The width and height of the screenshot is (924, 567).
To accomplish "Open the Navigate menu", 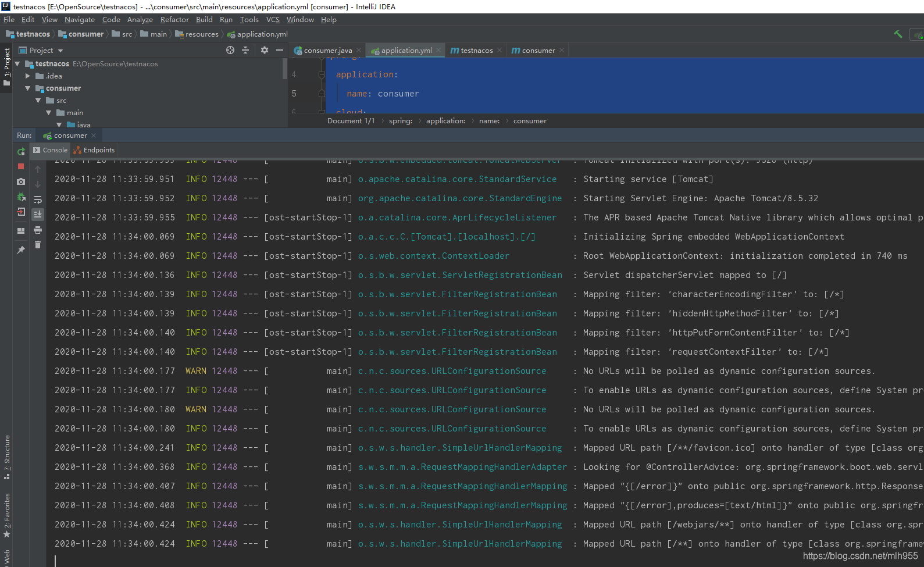I will (80, 20).
